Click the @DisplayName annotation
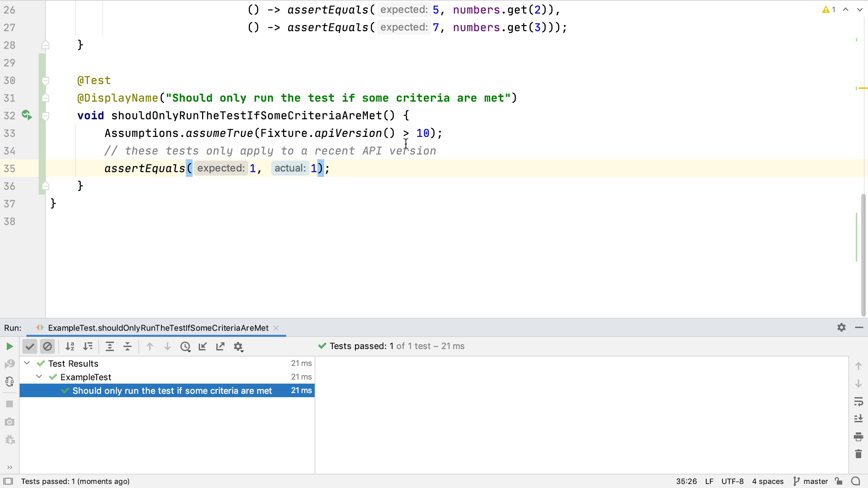 click(118, 98)
